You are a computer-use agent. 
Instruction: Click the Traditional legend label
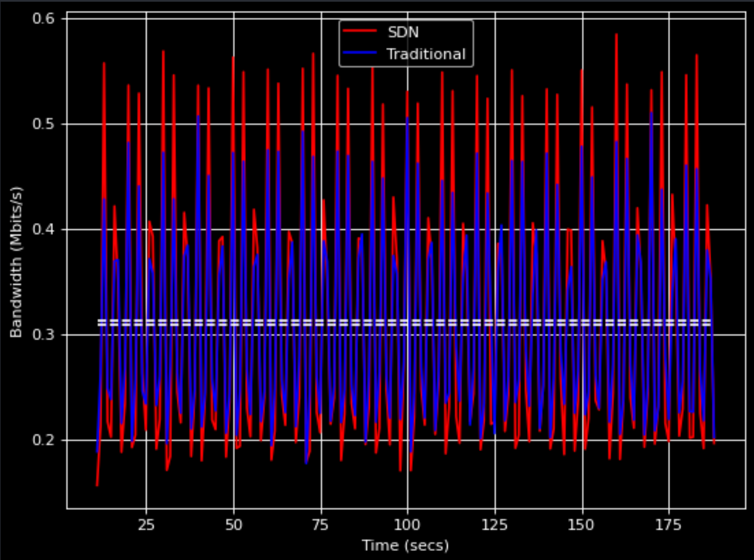(426, 54)
